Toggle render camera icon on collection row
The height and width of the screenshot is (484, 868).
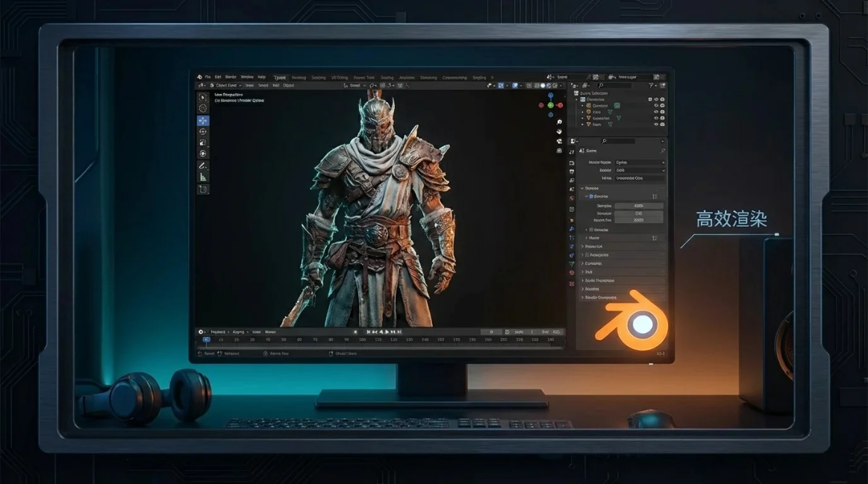pos(663,100)
